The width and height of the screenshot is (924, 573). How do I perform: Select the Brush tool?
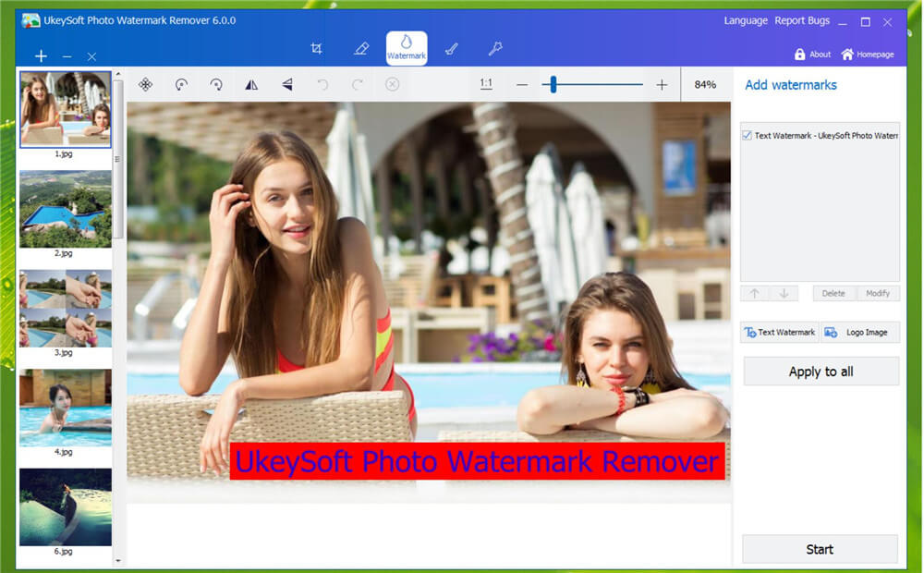click(x=452, y=48)
